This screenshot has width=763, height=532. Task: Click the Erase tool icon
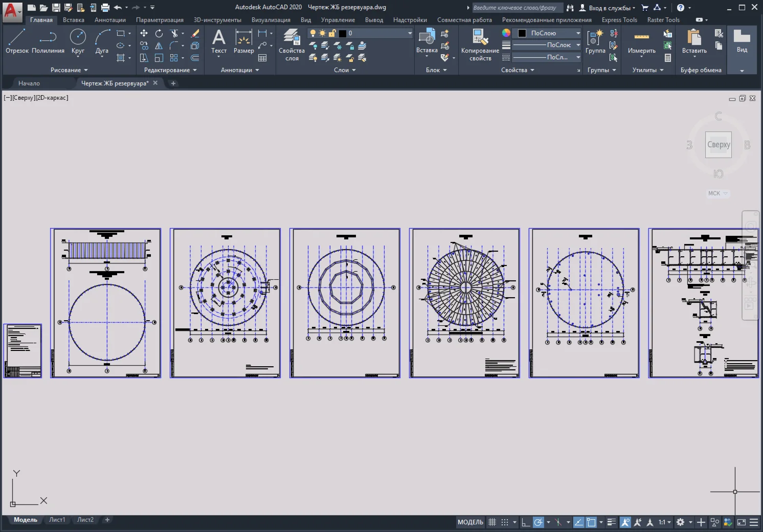pyautogui.click(x=195, y=33)
